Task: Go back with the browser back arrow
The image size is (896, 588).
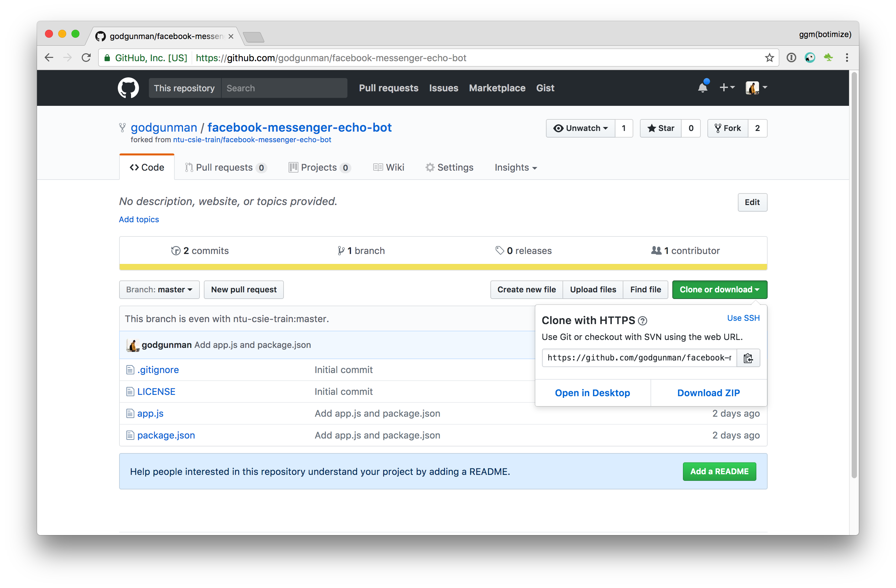Action: tap(49, 58)
